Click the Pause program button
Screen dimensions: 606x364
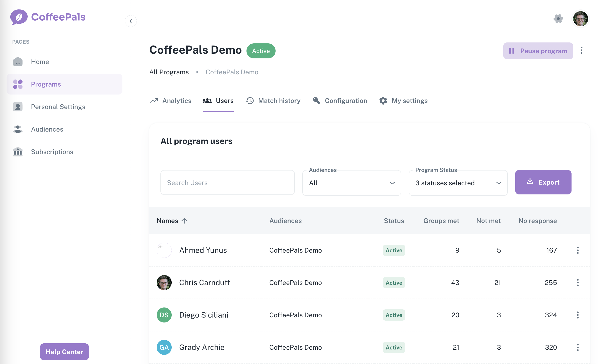[538, 51]
